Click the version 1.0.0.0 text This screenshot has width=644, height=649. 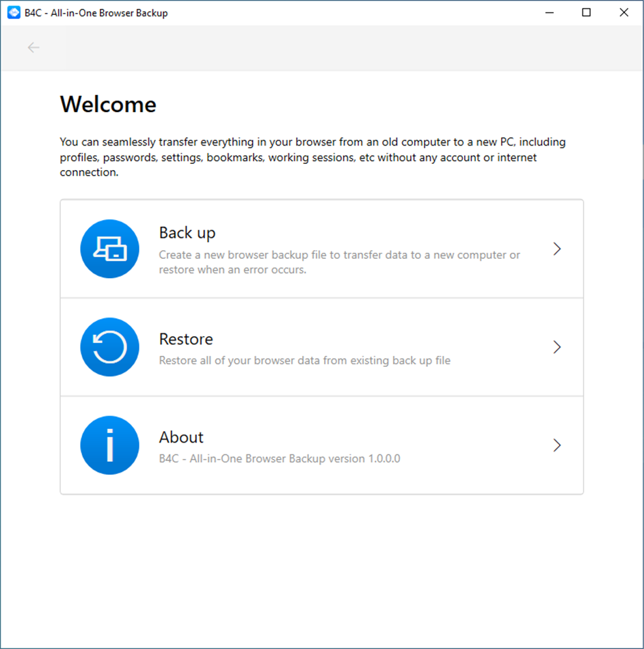280,458
